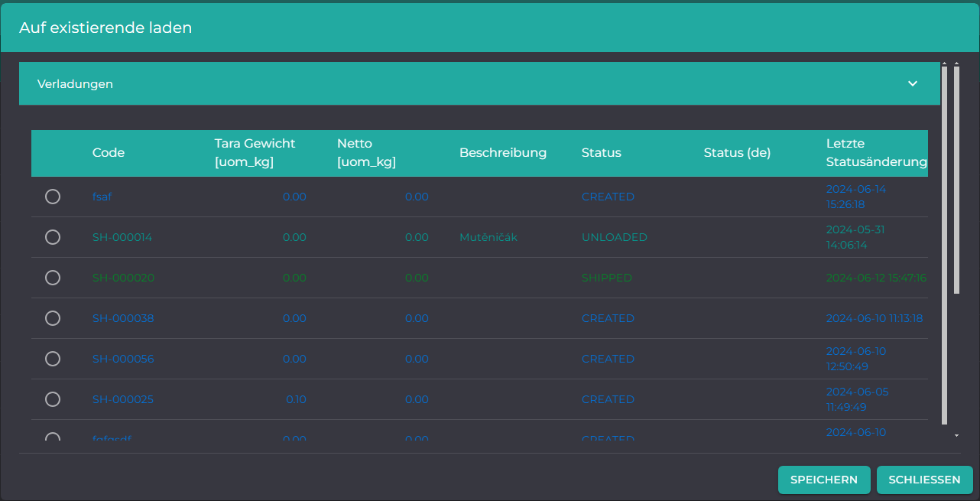The width and height of the screenshot is (980, 501).
Task: Click the date 2024-06-12 15:47:16
Action: [876, 278]
